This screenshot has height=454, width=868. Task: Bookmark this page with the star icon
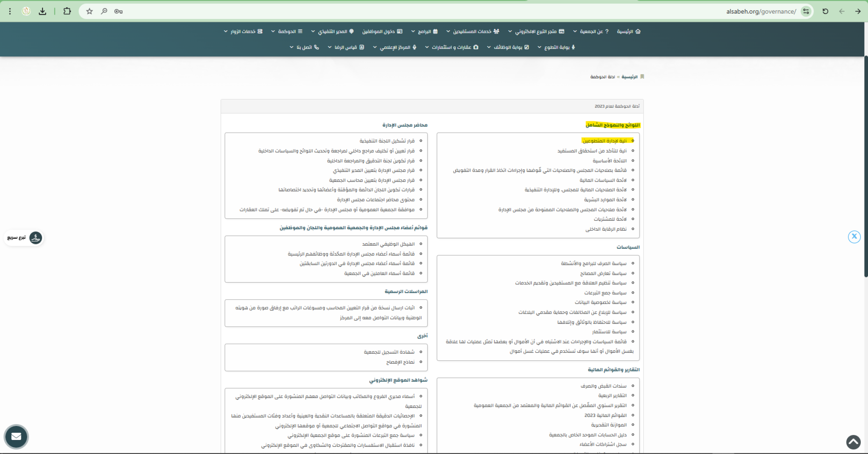[x=89, y=11]
